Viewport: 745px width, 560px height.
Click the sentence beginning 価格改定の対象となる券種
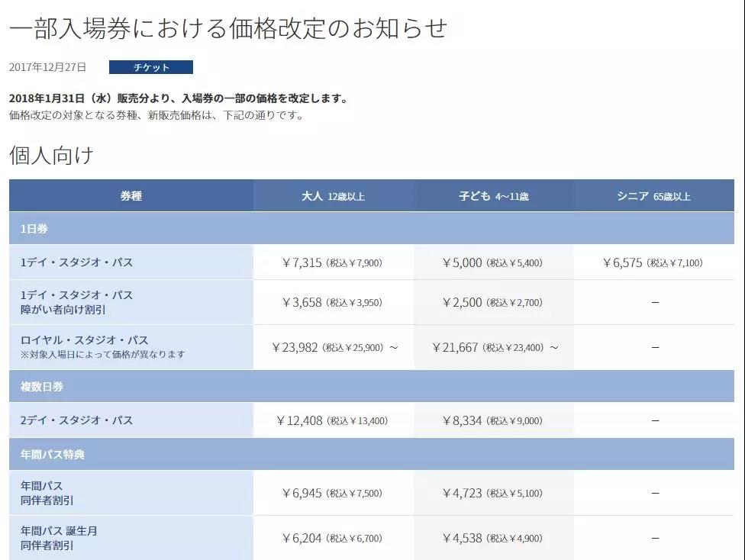point(156,115)
